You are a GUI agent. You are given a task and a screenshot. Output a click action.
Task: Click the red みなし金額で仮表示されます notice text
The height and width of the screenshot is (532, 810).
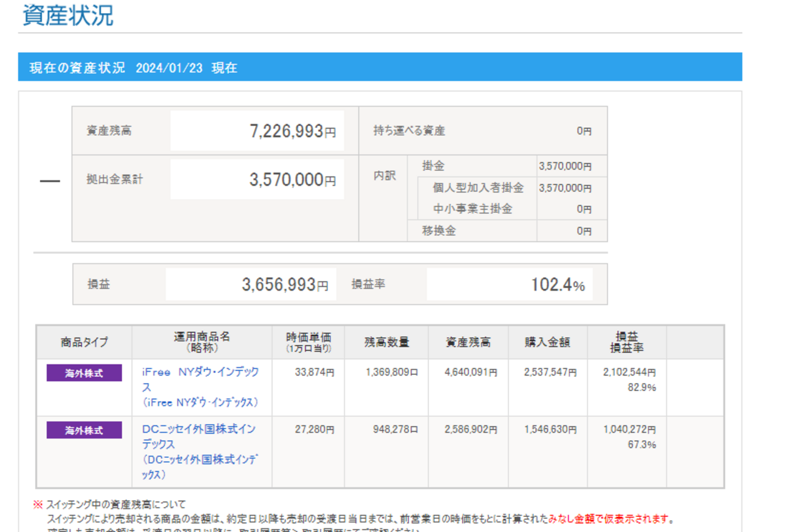pyautogui.click(x=610, y=519)
